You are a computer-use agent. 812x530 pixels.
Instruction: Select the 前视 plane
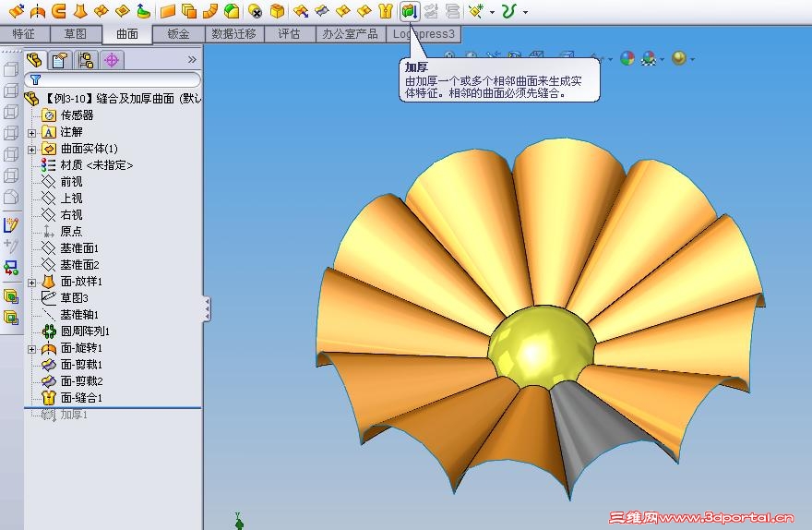62,181
